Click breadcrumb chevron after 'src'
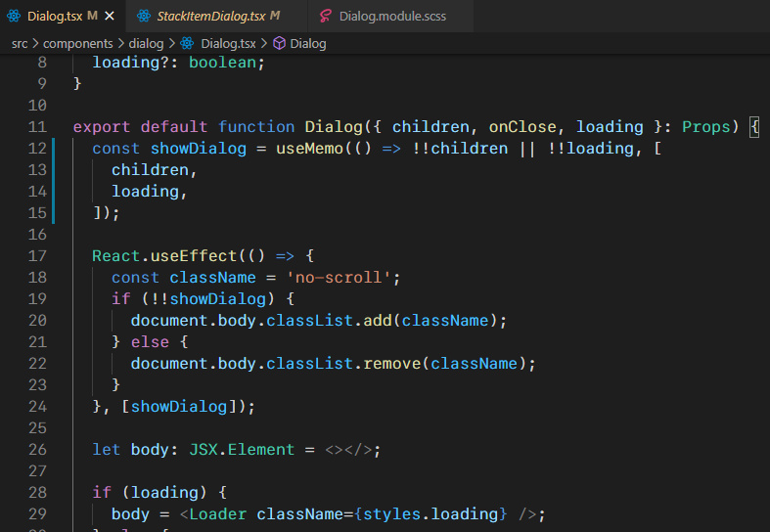 tap(35, 44)
